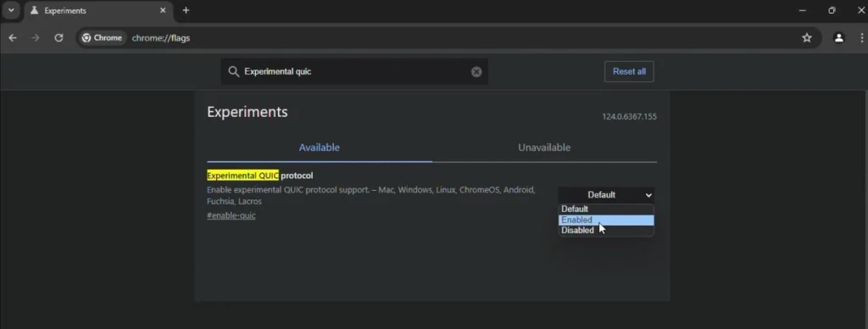This screenshot has width=868, height=329.
Task: Click the QUIC flag description text
Action: 371,196
